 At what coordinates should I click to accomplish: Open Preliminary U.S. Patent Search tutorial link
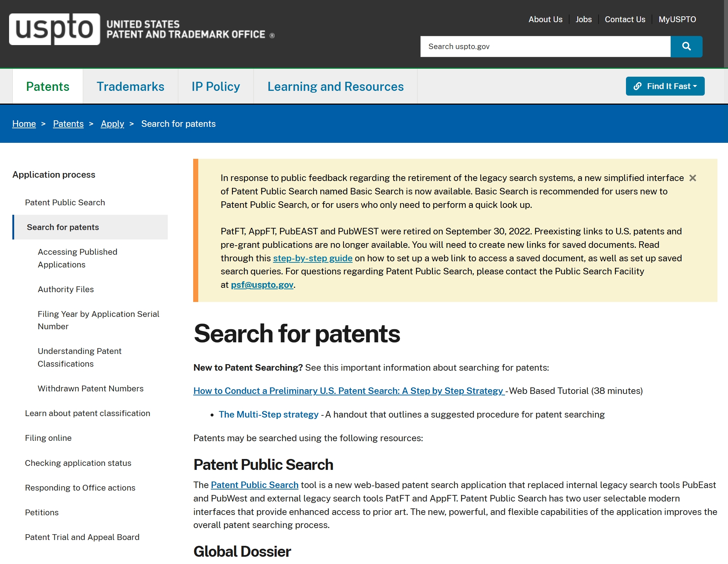tap(349, 391)
